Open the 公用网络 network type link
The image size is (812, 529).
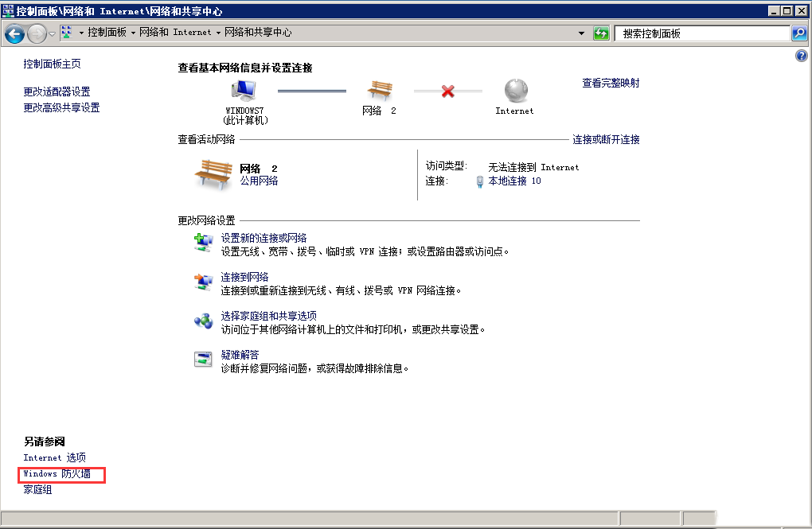pos(259,181)
